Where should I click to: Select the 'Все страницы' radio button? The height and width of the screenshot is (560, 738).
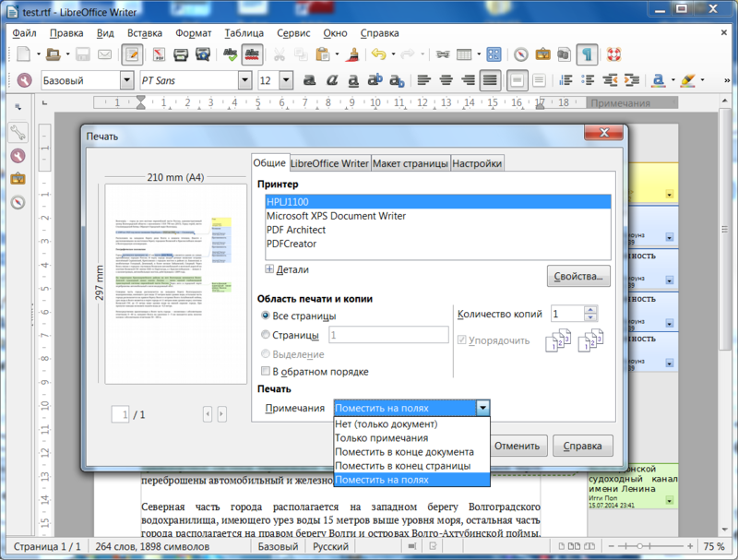point(267,316)
